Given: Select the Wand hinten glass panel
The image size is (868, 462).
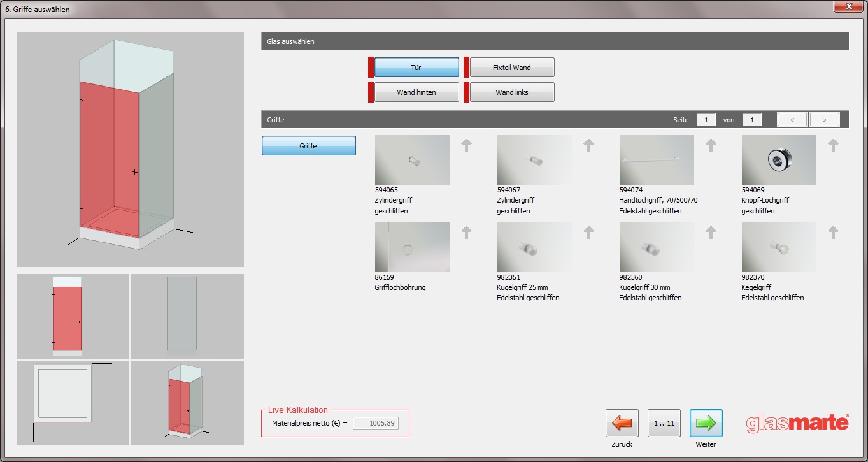Looking at the screenshot, I should coord(416,92).
